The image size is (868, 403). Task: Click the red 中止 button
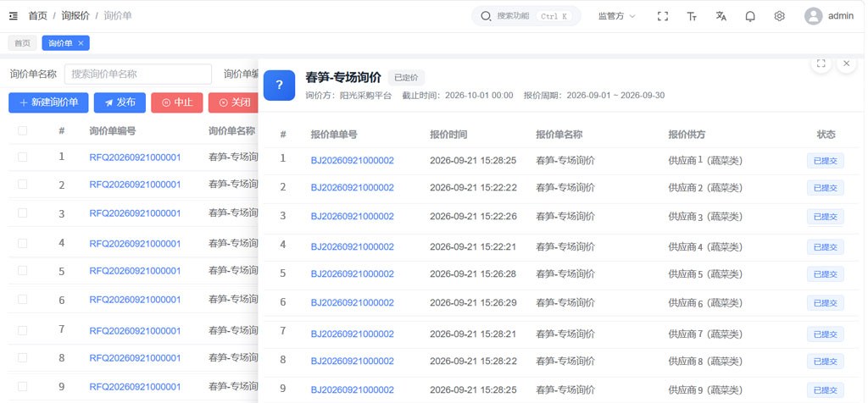pyautogui.click(x=177, y=102)
